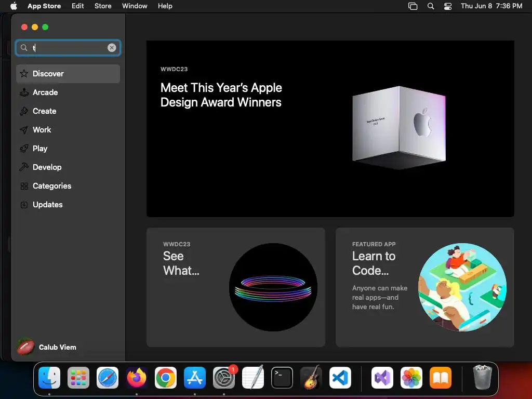Click the Categories grid icon
The height and width of the screenshot is (399, 532).
(x=24, y=186)
